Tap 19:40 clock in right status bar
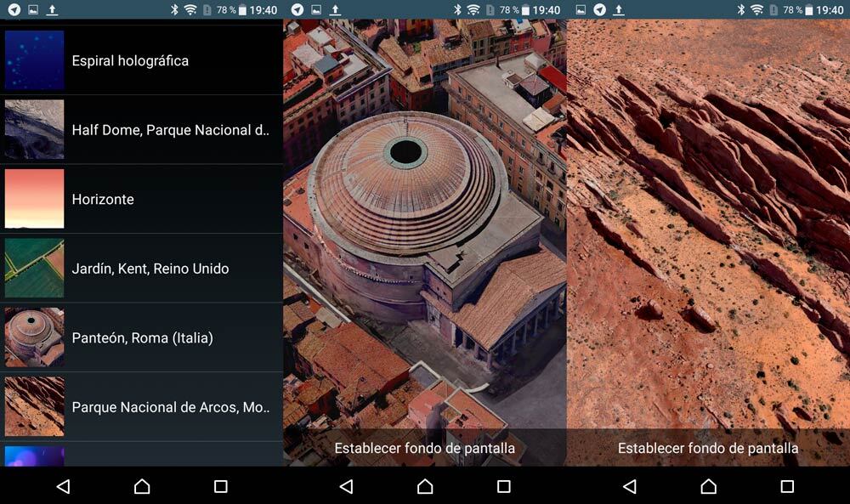850x504 pixels. click(830, 9)
